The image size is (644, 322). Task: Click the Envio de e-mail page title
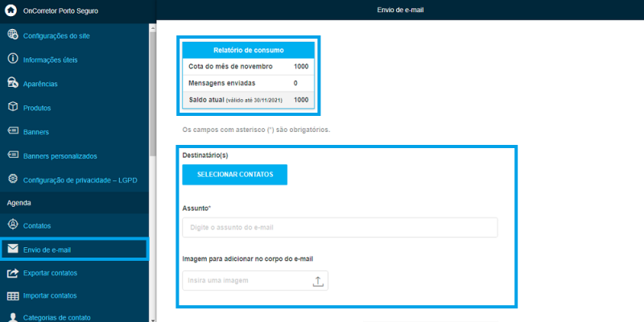point(400,10)
